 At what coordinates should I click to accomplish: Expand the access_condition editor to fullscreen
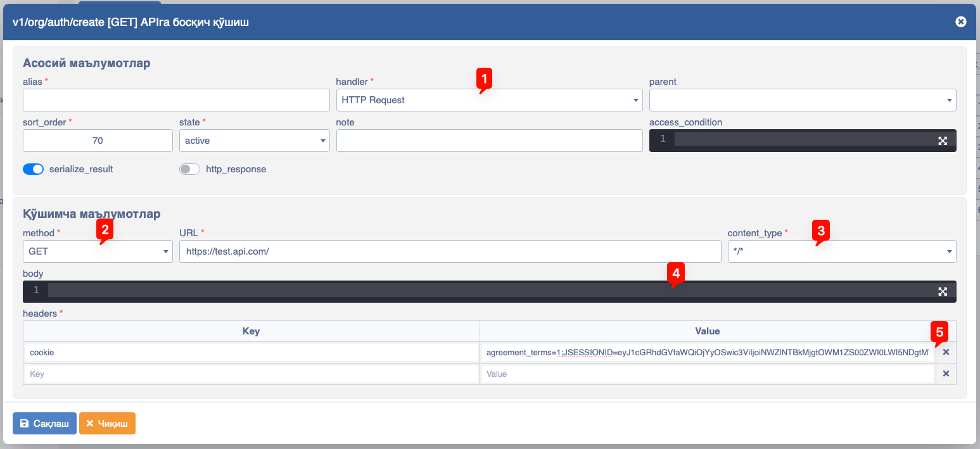pyautogui.click(x=943, y=141)
